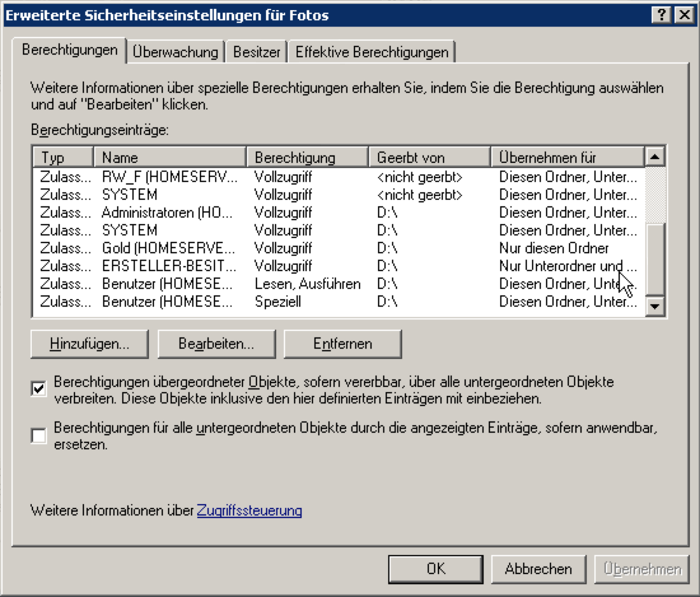The height and width of the screenshot is (597, 700).
Task: Open the Besitzer tab
Action: point(256,52)
